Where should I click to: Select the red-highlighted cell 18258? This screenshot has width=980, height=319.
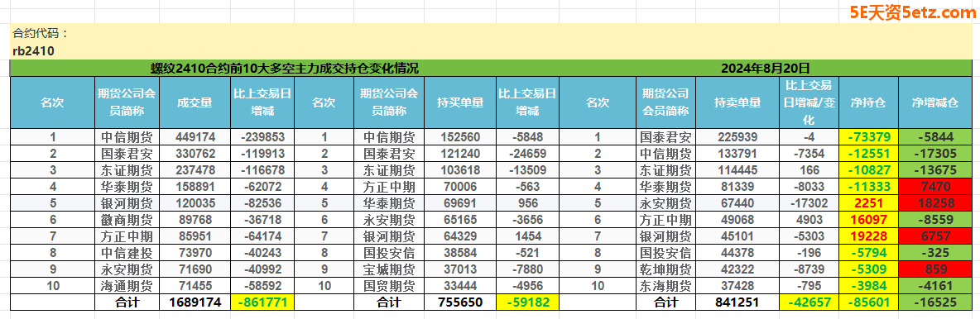(935, 202)
